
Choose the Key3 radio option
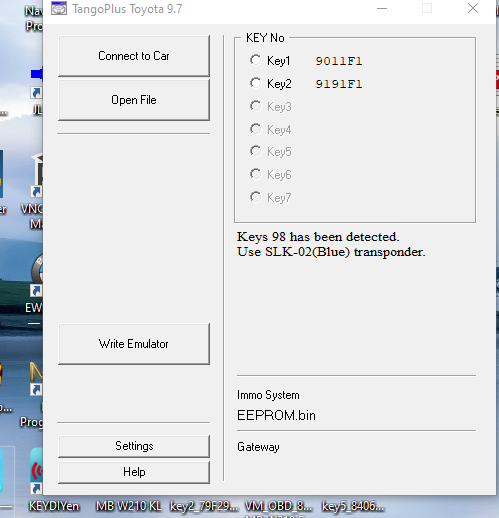(x=256, y=106)
